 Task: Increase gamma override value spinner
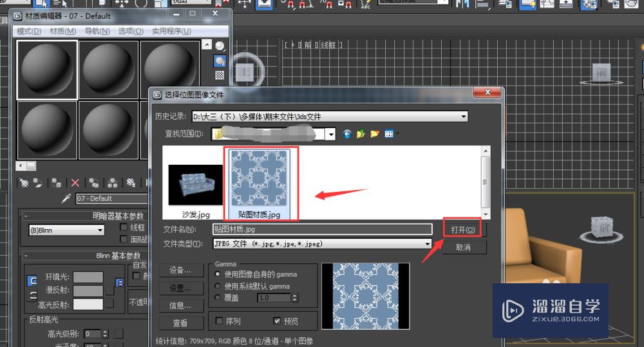(294, 295)
